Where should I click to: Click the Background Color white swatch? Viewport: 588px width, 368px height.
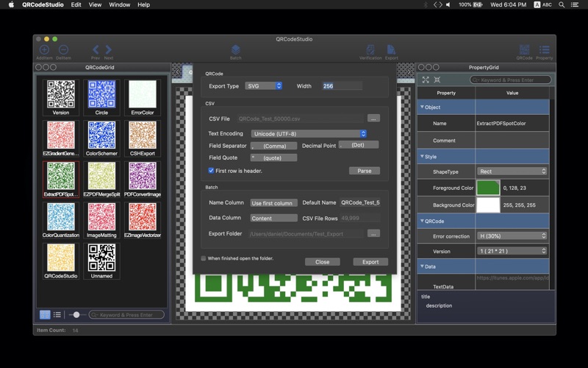click(x=488, y=205)
